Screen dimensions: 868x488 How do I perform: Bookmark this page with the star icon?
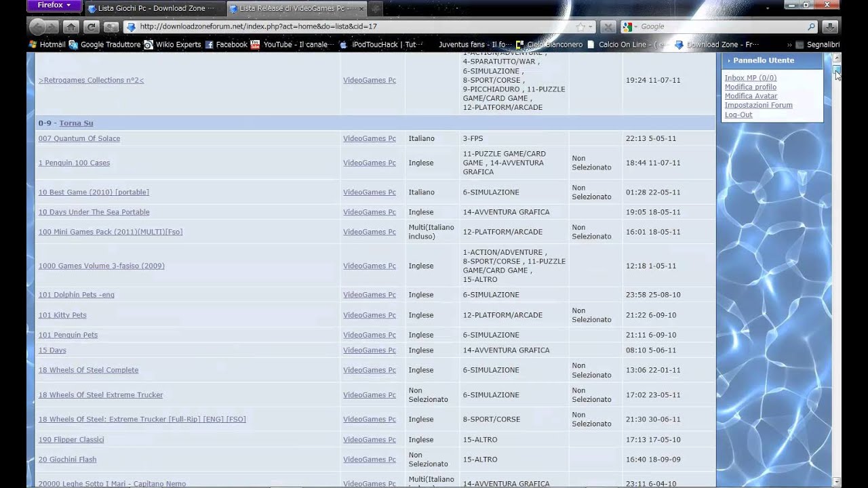click(x=580, y=26)
